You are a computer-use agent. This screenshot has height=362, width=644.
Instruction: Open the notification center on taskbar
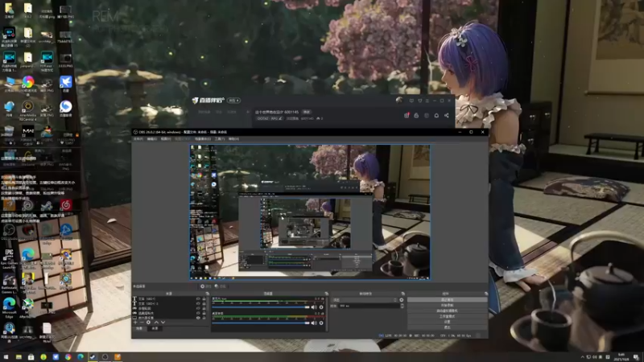coord(636,357)
